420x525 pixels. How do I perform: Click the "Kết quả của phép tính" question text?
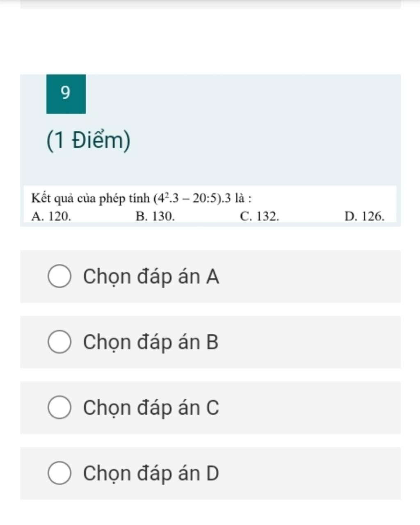tap(91, 199)
